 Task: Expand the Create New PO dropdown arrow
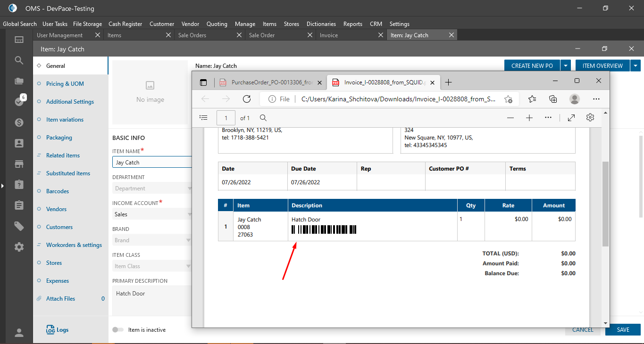(x=566, y=66)
